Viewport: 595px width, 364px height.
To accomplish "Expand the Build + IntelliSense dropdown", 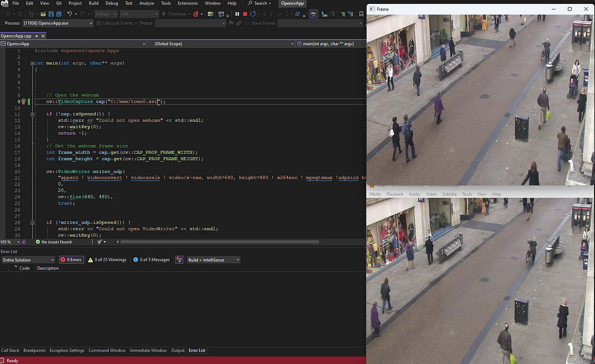I will point(213,259).
